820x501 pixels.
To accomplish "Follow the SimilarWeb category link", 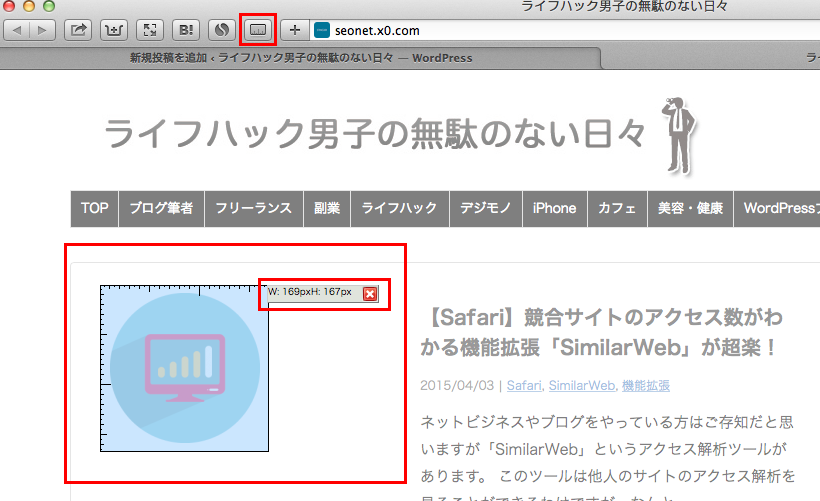I will (x=582, y=386).
